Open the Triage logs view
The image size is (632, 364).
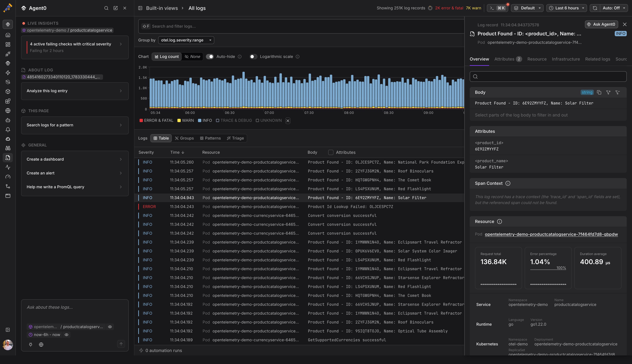click(235, 138)
